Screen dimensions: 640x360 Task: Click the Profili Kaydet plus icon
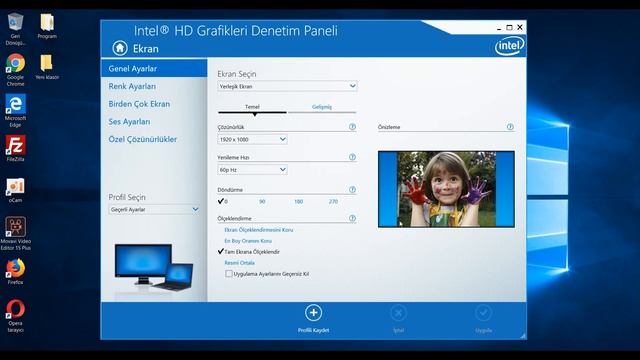[313, 313]
